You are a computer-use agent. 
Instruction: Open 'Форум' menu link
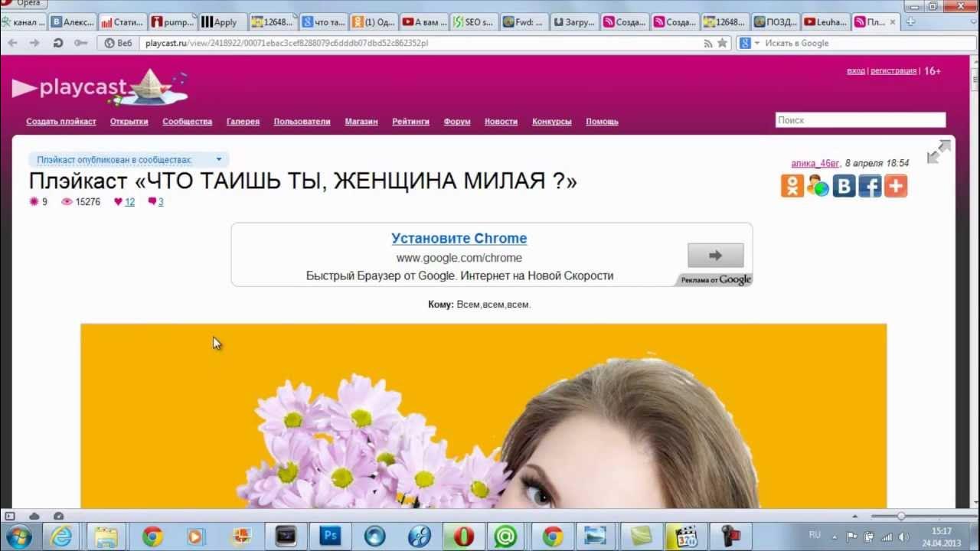(457, 122)
